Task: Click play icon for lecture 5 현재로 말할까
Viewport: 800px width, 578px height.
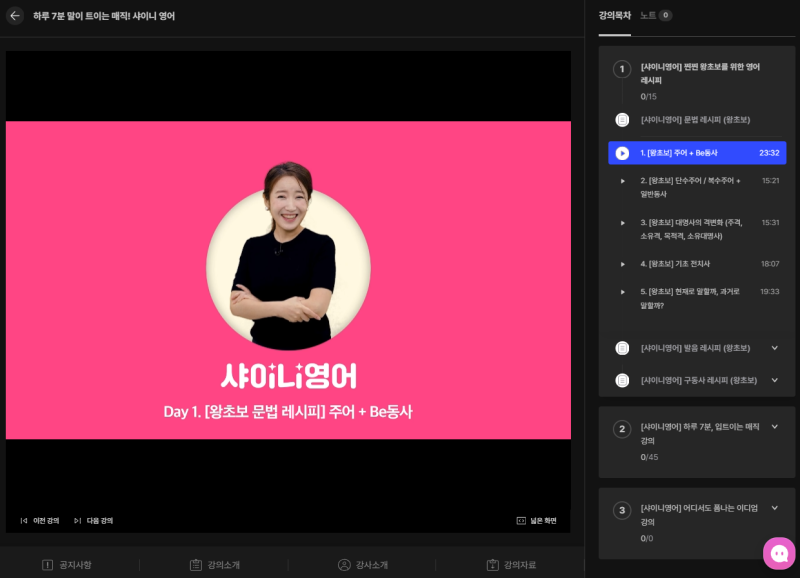Action: [x=622, y=292]
